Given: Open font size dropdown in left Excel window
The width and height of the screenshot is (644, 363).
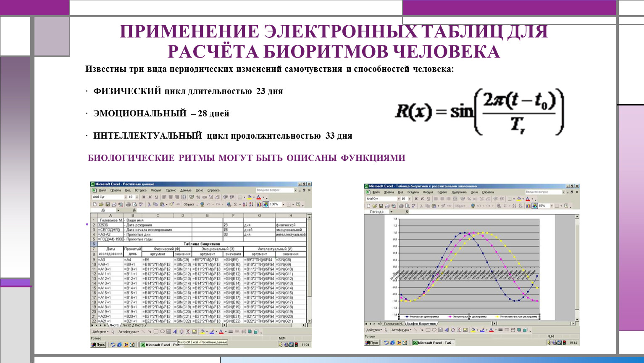Looking at the screenshot, I should click(x=137, y=197).
